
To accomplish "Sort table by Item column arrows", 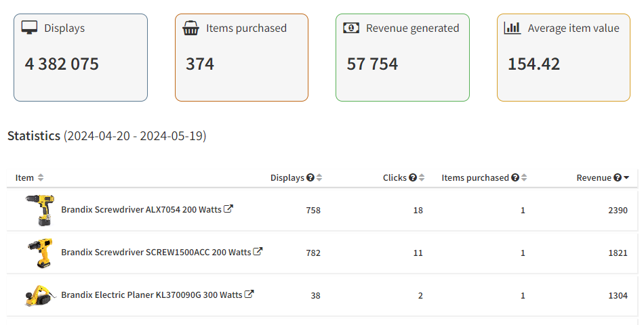I will (x=41, y=177).
